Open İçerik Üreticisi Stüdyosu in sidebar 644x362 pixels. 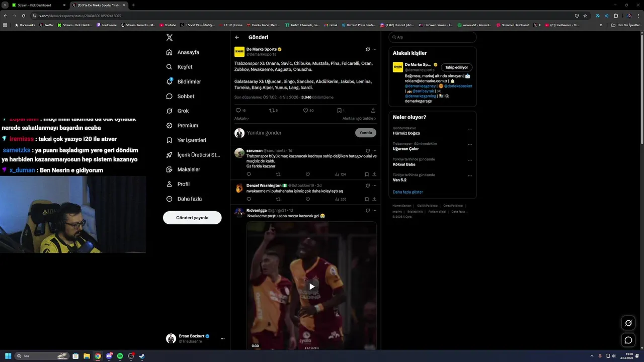click(193, 155)
